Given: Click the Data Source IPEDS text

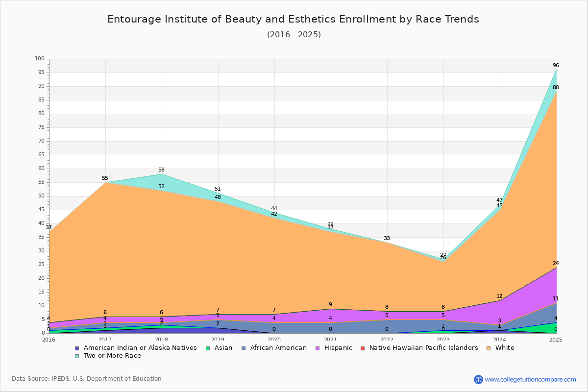Looking at the screenshot, I should point(87,379).
